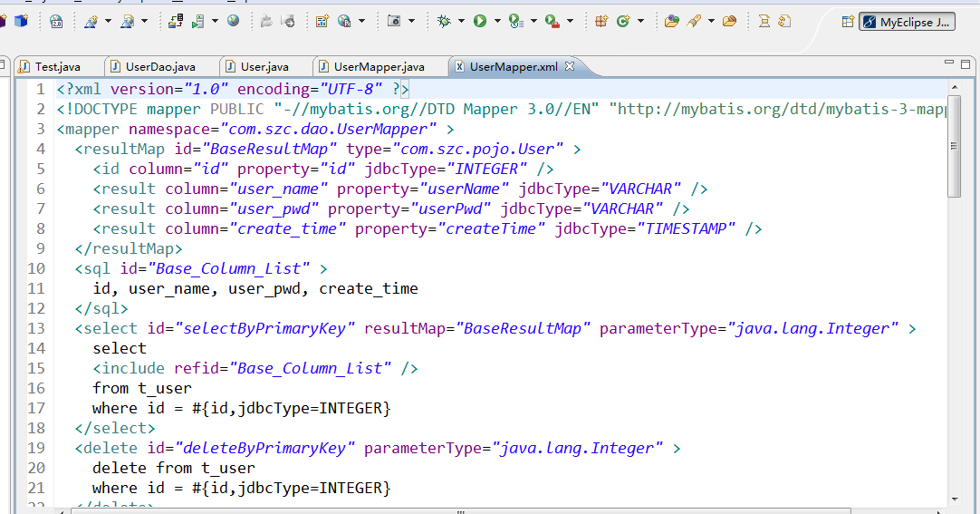
Task: Click the vertical scrollbar thumb
Action: pyautogui.click(x=954, y=146)
